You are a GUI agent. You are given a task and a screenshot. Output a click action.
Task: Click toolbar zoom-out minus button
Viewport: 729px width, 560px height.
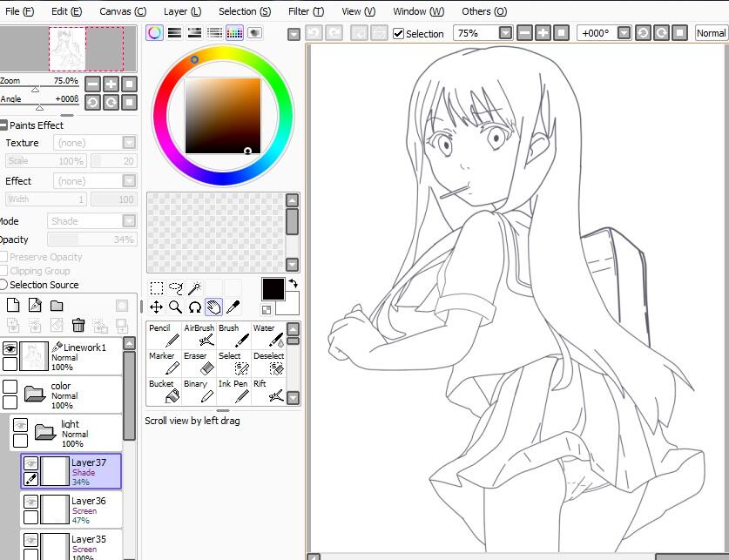tap(524, 33)
